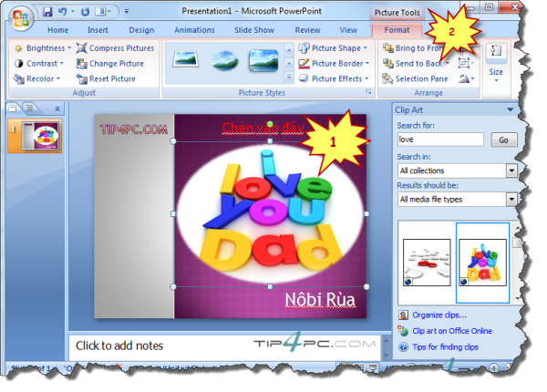547x392 pixels.
Task: Open the Recolor dropdown
Action: tap(37, 78)
